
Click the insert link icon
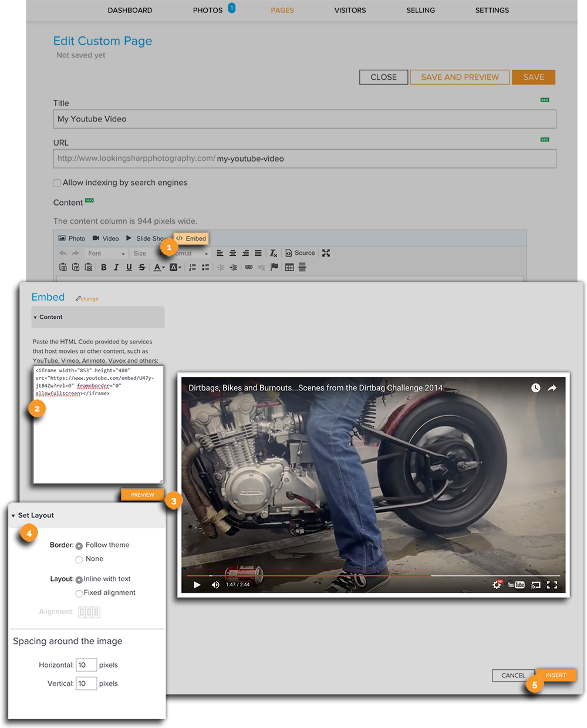tap(249, 267)
